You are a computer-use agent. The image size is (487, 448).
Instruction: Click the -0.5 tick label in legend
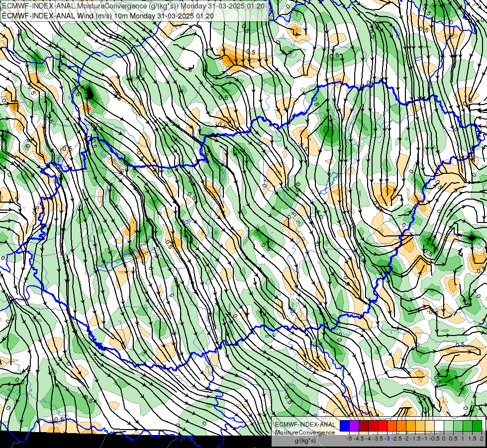[434, 439]
